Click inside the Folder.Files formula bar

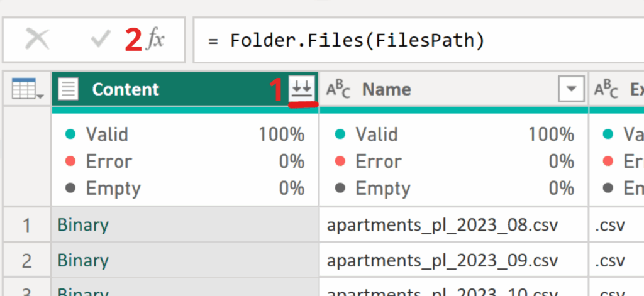coord(415,40)
